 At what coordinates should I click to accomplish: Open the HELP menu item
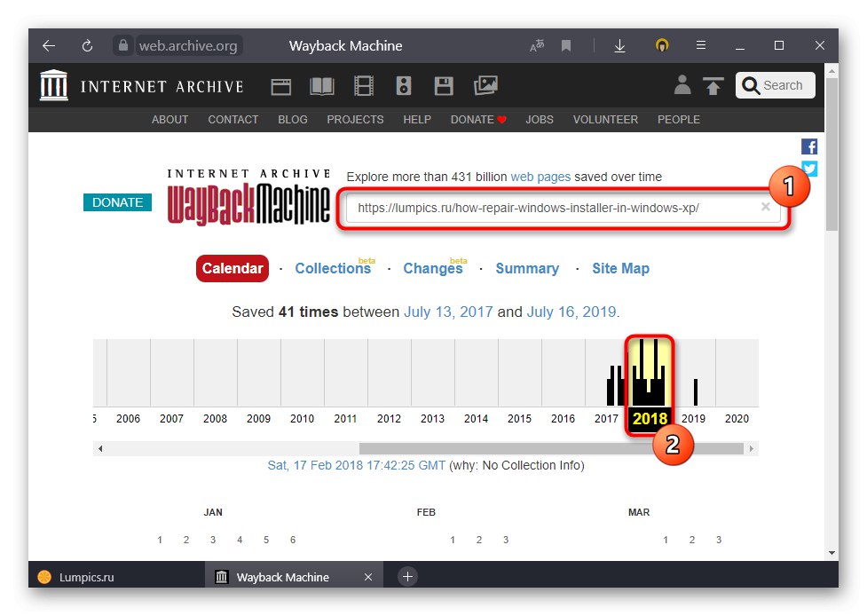[x=417, y=120]
